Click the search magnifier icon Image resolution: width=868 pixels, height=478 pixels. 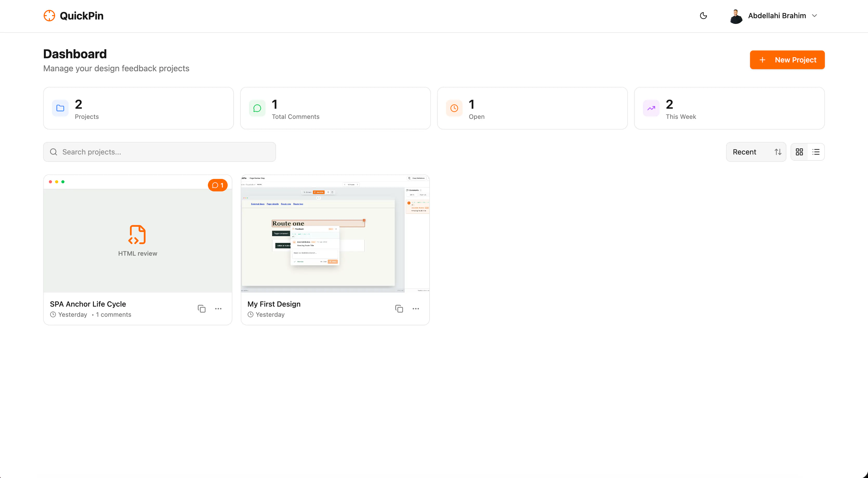coord(54,152)
